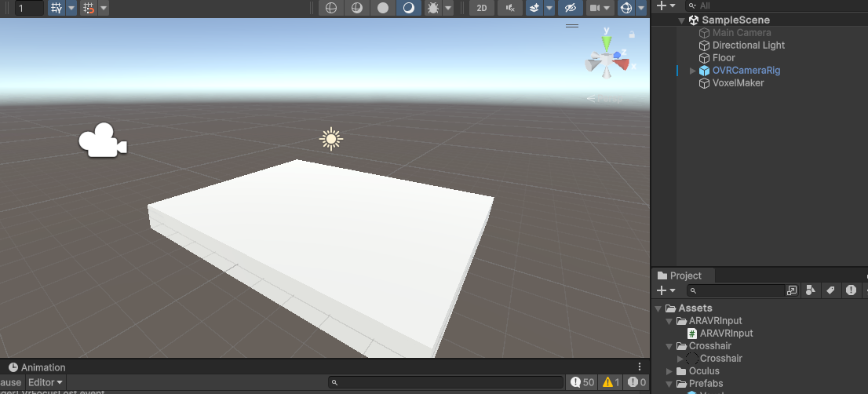Collapse the Assets root folder
Screen dimensions: 868x394
point(658,308)
